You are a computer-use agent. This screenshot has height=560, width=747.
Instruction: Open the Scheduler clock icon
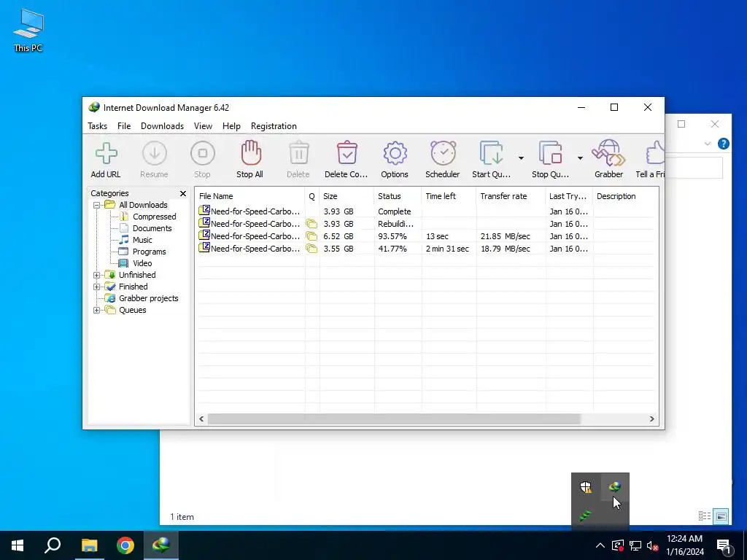443,153
